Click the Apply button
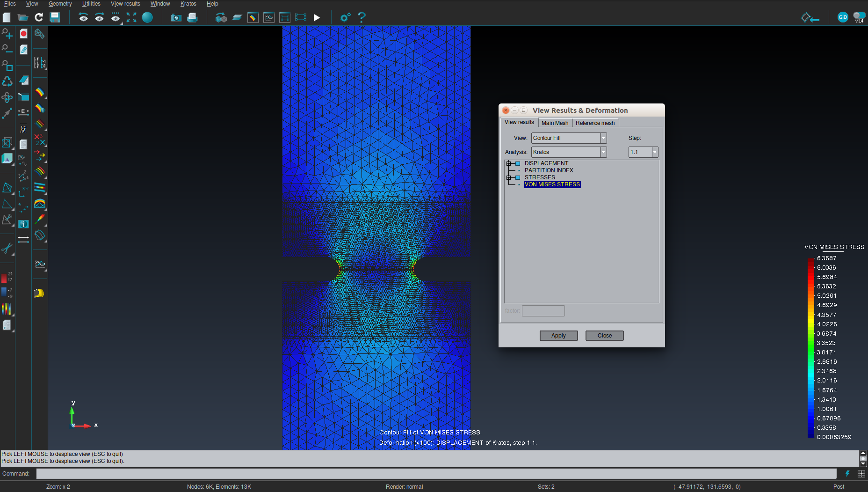Image resolution: width=868 pixels, height=492 pixels. pos(558,336)
